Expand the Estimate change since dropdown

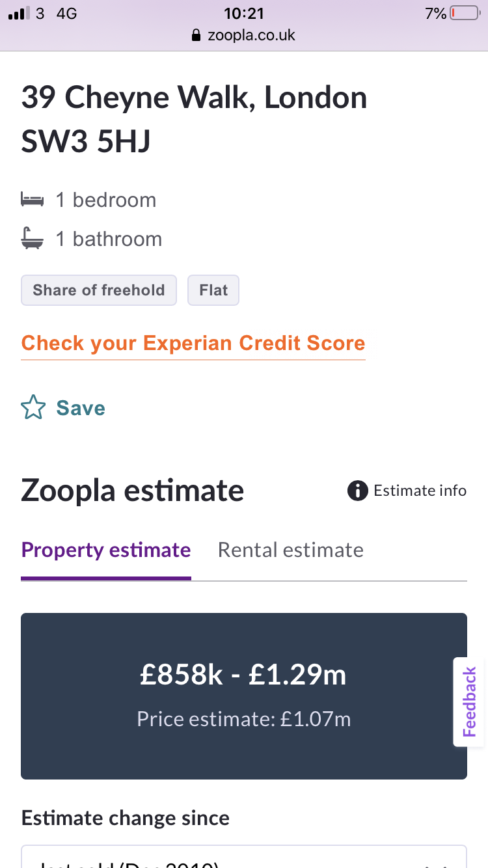coord(244,856)
